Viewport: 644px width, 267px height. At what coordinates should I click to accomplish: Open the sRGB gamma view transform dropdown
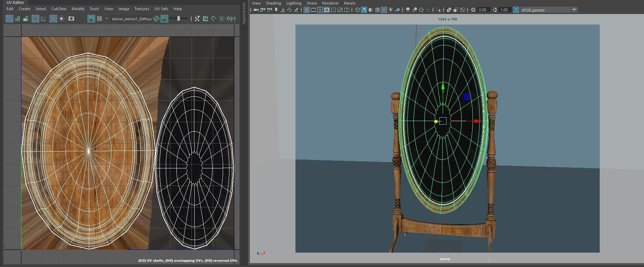point(549,10)
